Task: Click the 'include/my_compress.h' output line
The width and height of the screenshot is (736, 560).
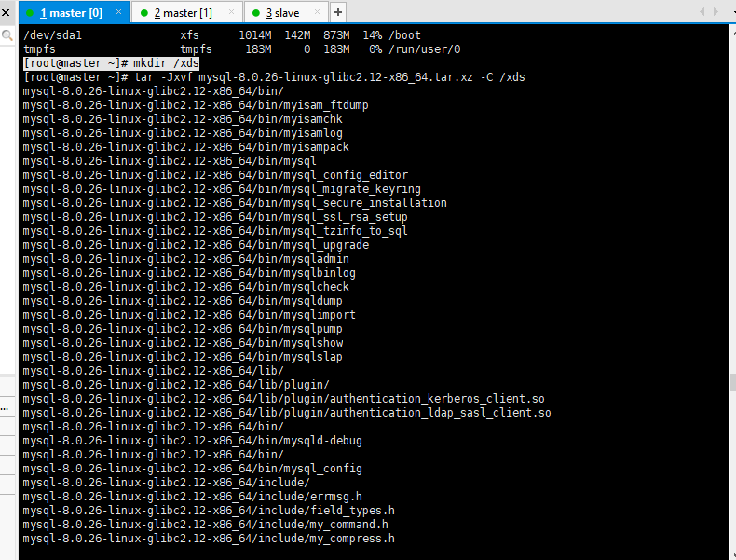Action: pyautogui.click(x=209, y=539)
